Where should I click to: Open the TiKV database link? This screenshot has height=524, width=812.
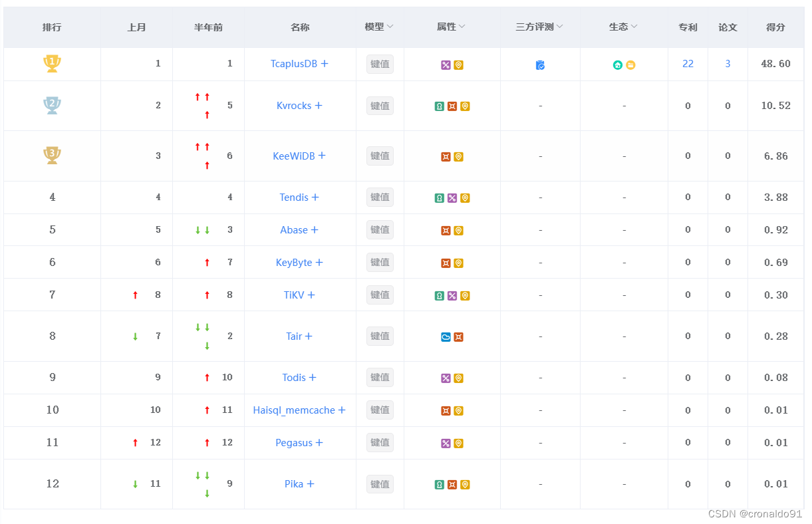pyautogui.click(x=294, y=295)
